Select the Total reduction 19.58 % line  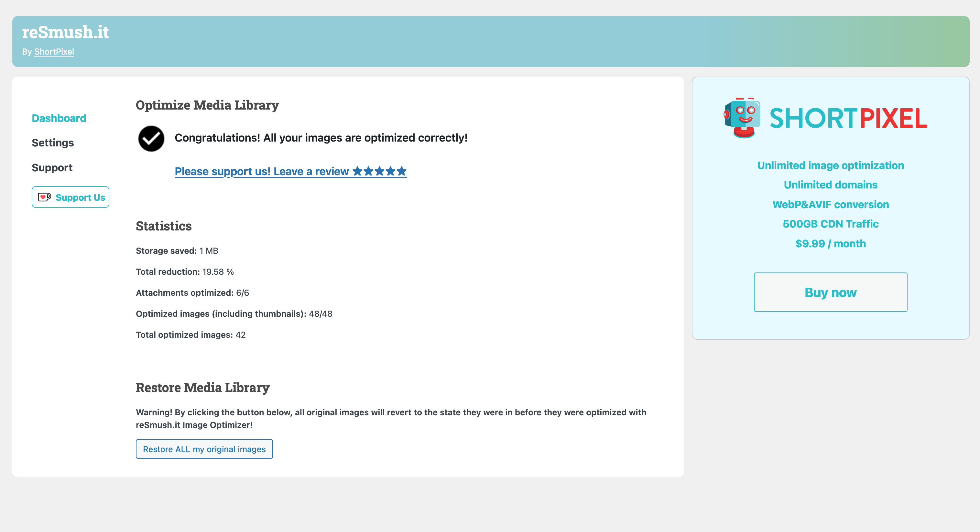[185, 272]
